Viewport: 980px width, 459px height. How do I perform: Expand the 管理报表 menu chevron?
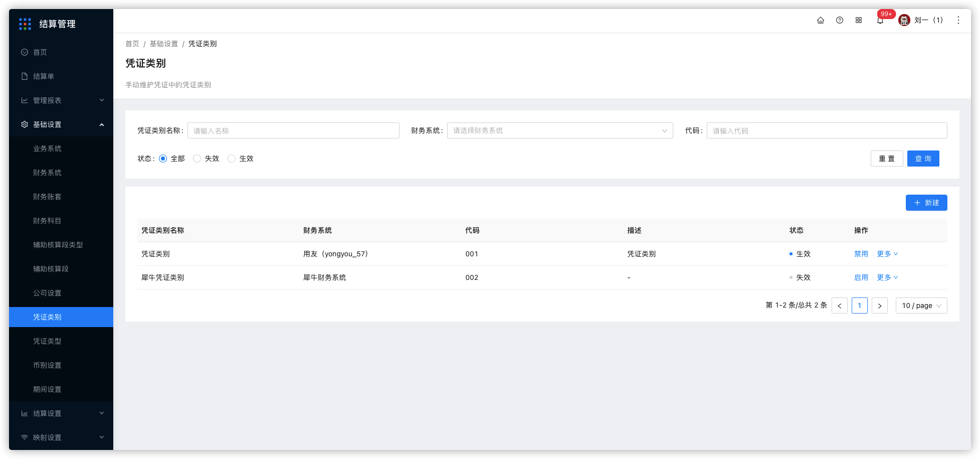[x=102, y=100]
